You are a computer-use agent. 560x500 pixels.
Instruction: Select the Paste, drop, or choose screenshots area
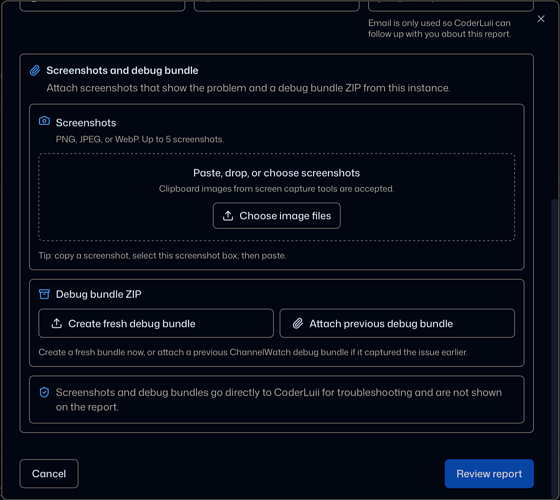point(276,197)
